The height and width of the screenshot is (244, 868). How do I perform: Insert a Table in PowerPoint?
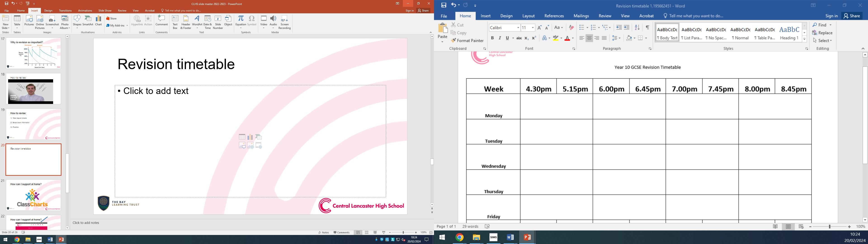coord(17,22)
